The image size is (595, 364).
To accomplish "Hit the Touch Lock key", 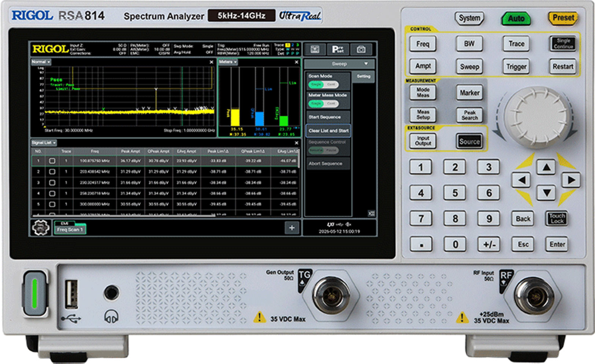I will (x=557, y=218).
